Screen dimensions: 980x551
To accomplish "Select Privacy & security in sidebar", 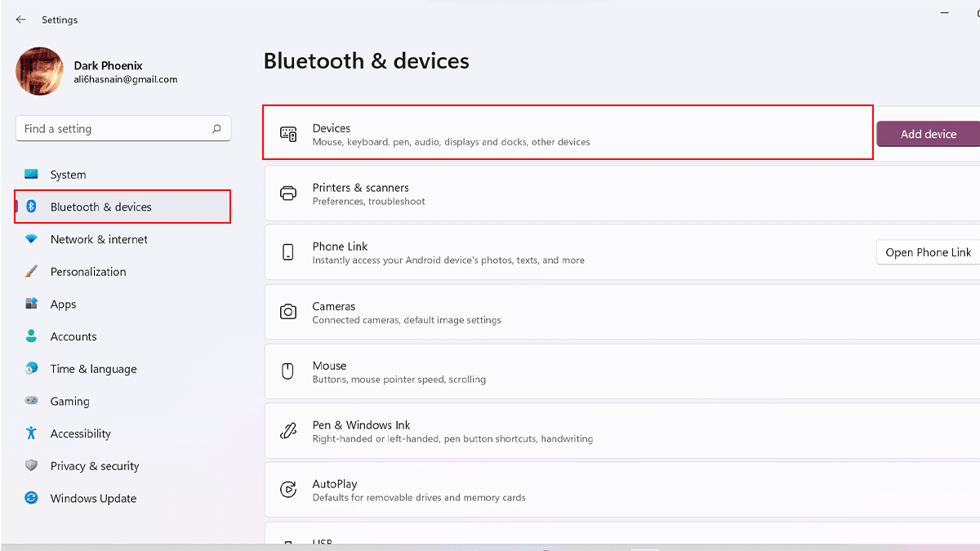I will (x=95, y=466).
